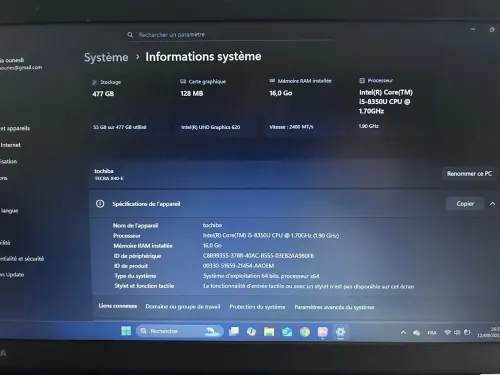Click the magnifier icon in settings search
This screenshot has width=500, height=375.
point(130,35)
